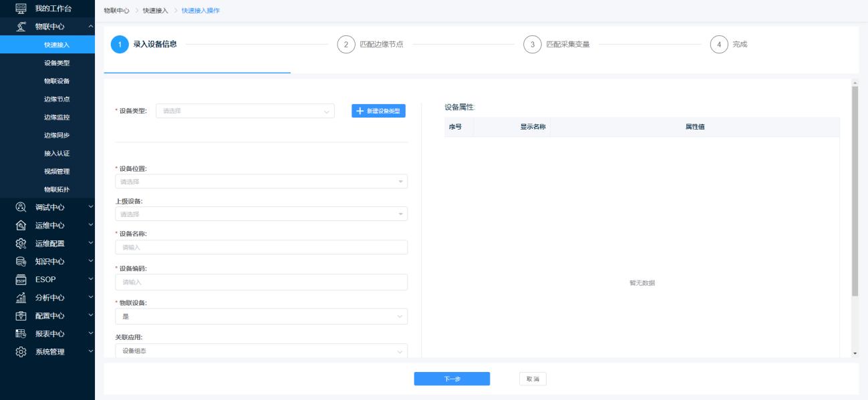Expand the 上级设备 dropdown

[x=261, y=214]
